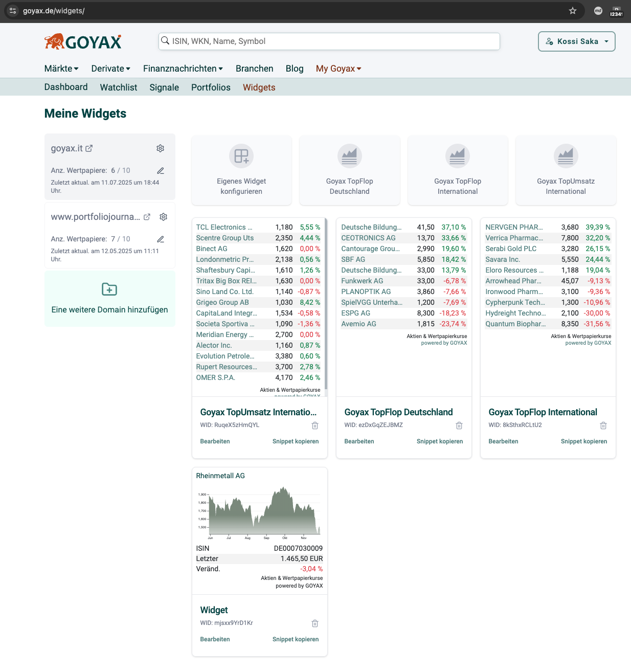Screen dimensions: 631x672
Task: Open the Blog menu item
Action: coord(295,68)
